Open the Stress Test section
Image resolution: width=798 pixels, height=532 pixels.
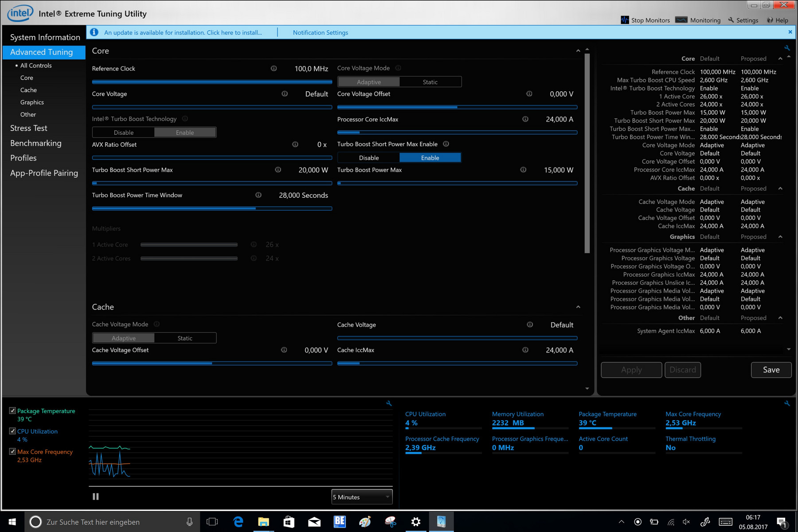coord(29,128)
